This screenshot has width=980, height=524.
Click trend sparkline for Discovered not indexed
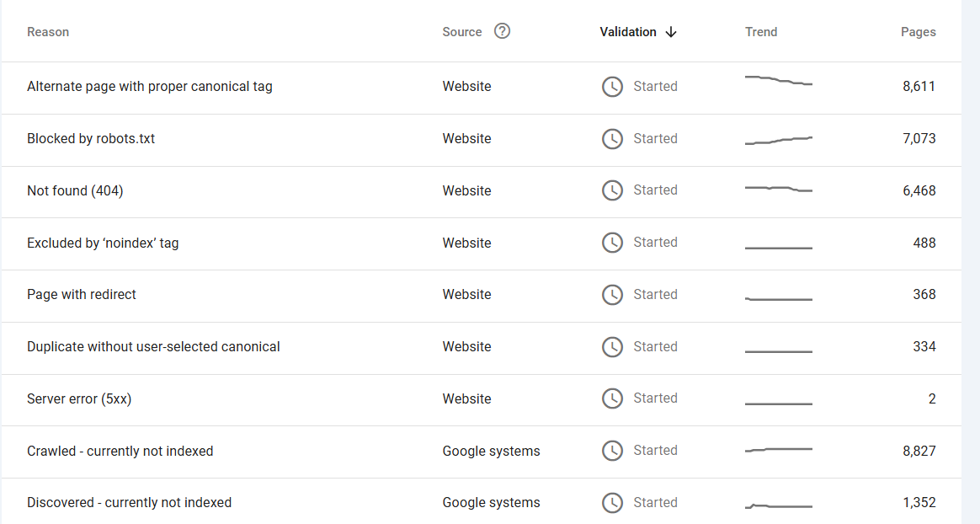click(x=779, y=505)
